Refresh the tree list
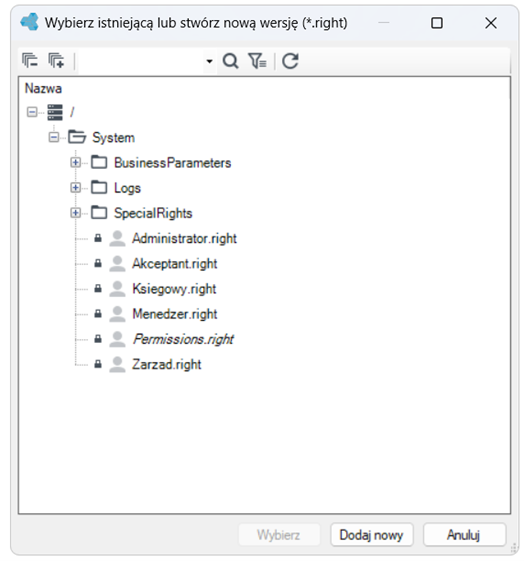 (290, 61)
